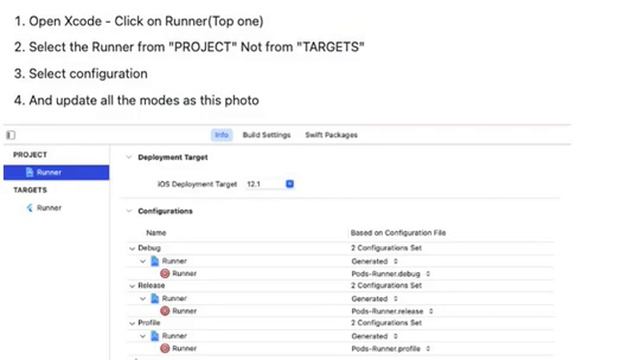Click the PROJECT heading
The image size is (640, 360).
[x=30, y=155]
